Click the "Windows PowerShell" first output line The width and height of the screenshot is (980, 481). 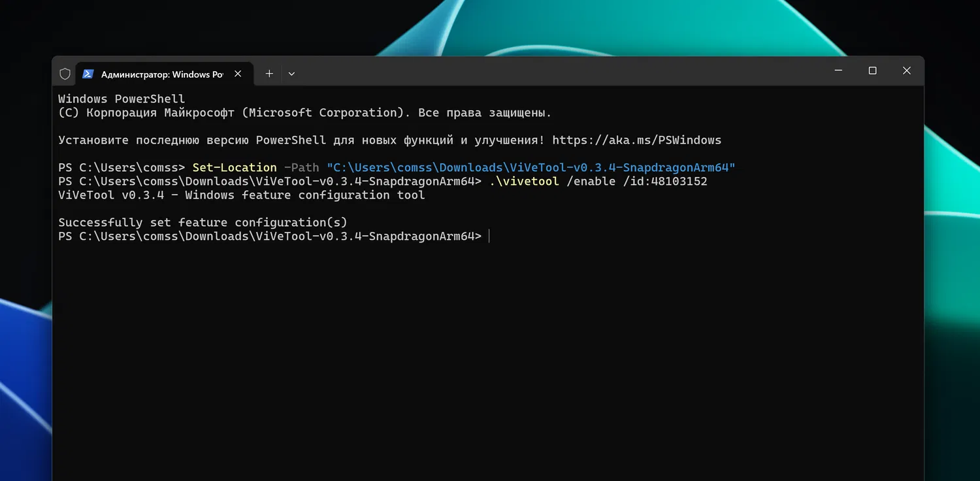(x=122, y=99)
